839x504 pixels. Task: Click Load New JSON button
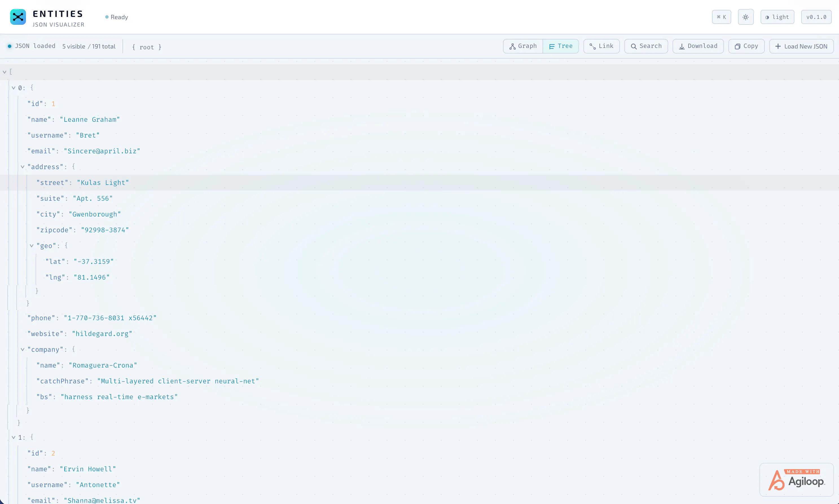801,46
